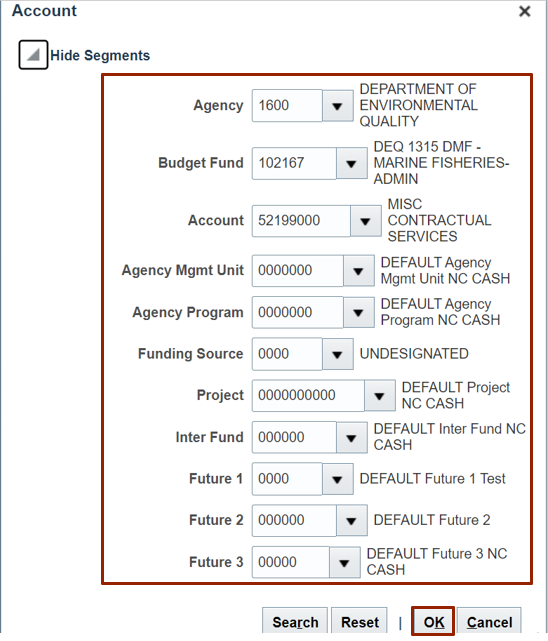Expand the Future 1 dropdown arrow

[338, 479]
